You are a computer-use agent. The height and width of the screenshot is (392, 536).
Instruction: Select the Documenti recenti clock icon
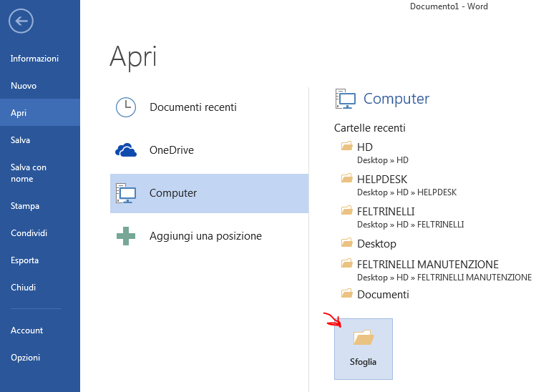(126, 107)
